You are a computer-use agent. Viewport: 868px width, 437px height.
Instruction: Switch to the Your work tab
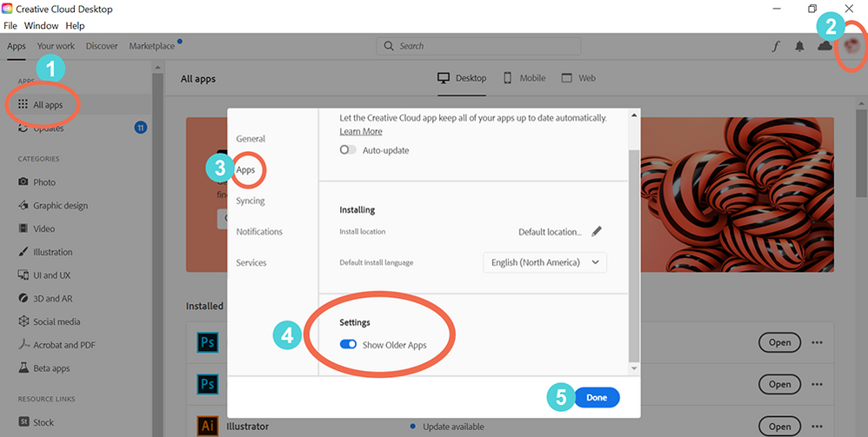pyautogui.click(x=56, y=46)
